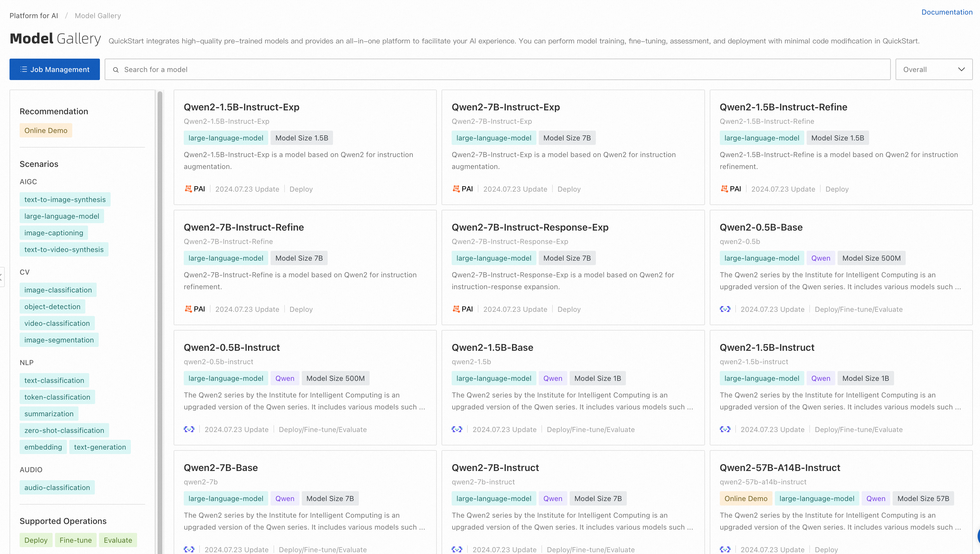Click the provider logo on Qwen2-7B-Base card

tap(189, 550)
